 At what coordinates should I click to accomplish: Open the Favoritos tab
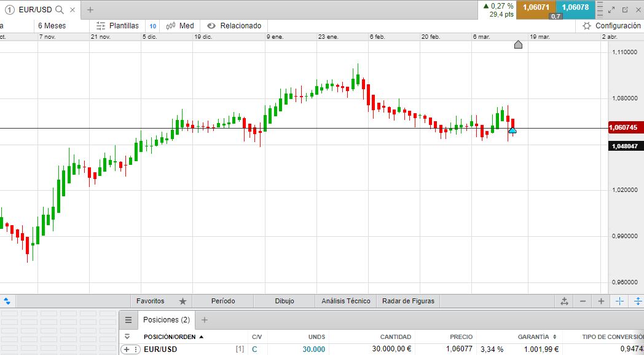(151, 301)
